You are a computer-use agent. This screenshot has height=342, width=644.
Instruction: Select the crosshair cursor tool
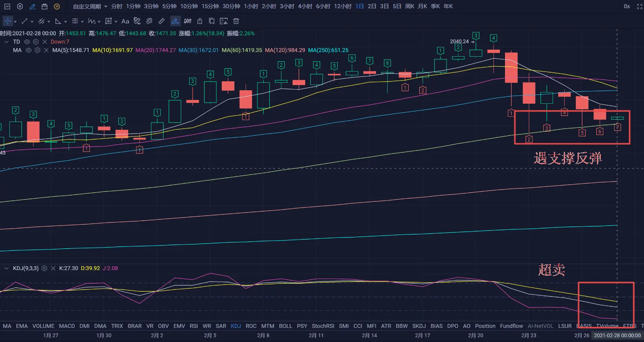[7, 21]
